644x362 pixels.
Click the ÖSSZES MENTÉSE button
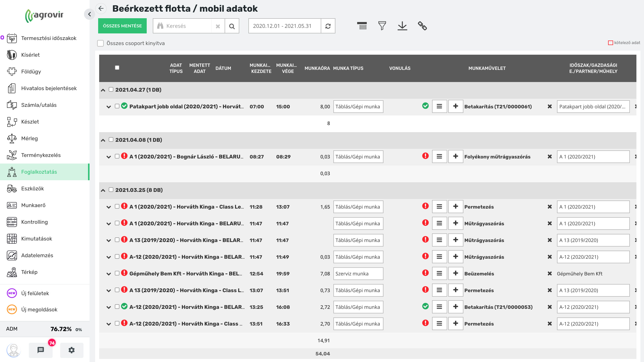tap(122, 26)
